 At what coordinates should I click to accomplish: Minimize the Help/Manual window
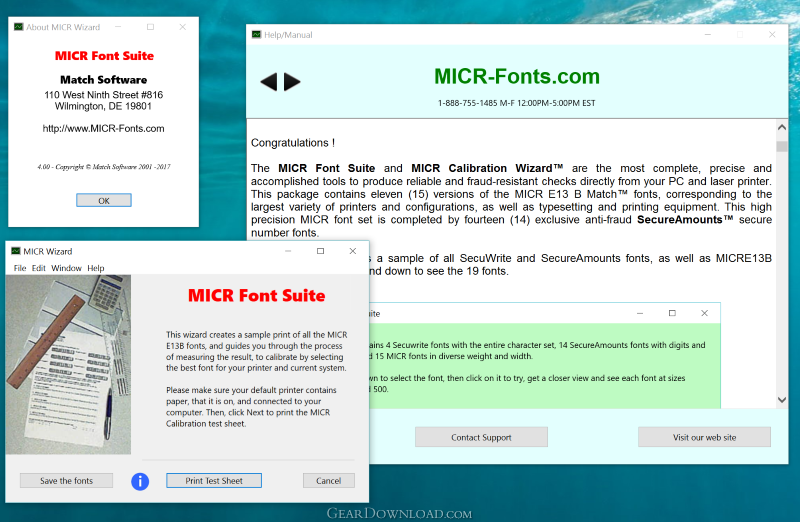point(708,35)
